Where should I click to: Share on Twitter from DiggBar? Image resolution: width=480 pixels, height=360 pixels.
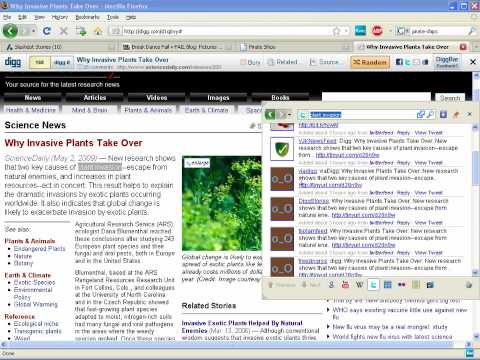[x=408, y=62]
